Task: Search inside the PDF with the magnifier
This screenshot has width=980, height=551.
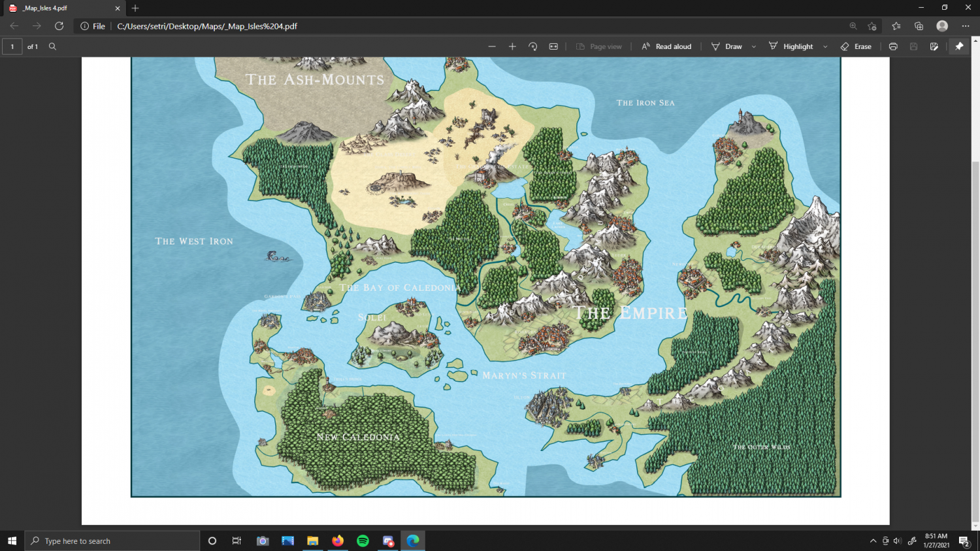Action: (53, 46)
